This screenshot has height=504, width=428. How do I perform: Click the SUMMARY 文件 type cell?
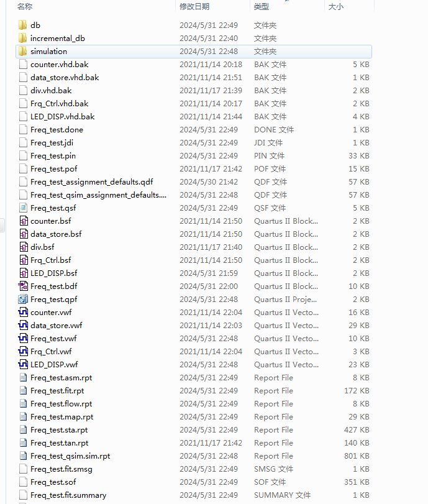pyautogui.click(x=282, y=495)
